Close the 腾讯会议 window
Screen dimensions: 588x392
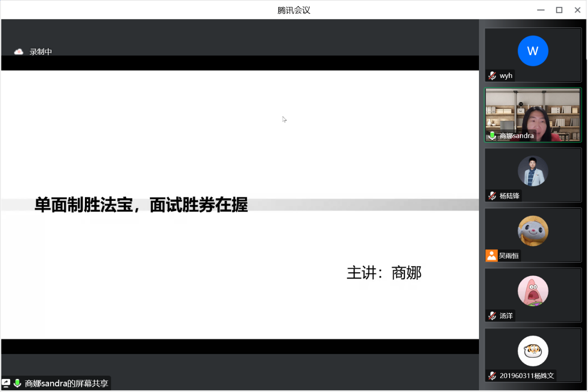pyautogui.click(x=577, y=10)
